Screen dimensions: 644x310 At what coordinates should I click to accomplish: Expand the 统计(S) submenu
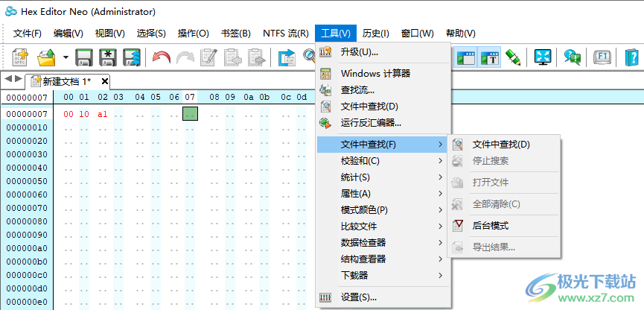(x=381, y=177)
